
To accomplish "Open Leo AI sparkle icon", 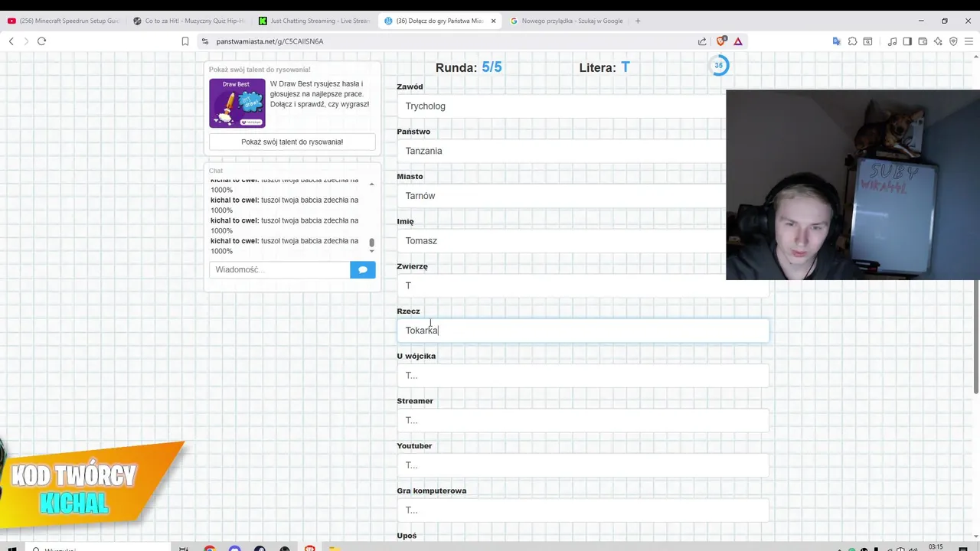I will click(938, 41).
